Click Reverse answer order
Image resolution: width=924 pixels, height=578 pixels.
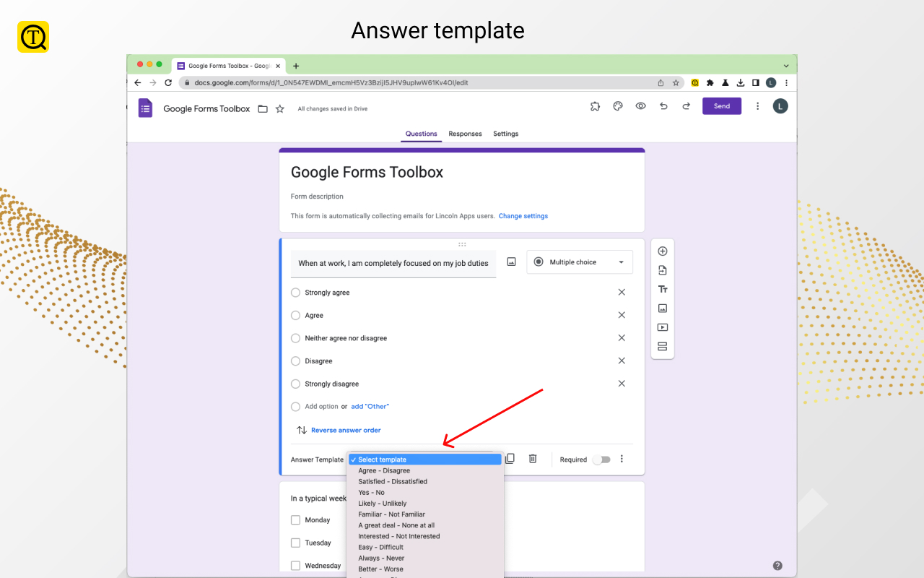tap(346, 430)
